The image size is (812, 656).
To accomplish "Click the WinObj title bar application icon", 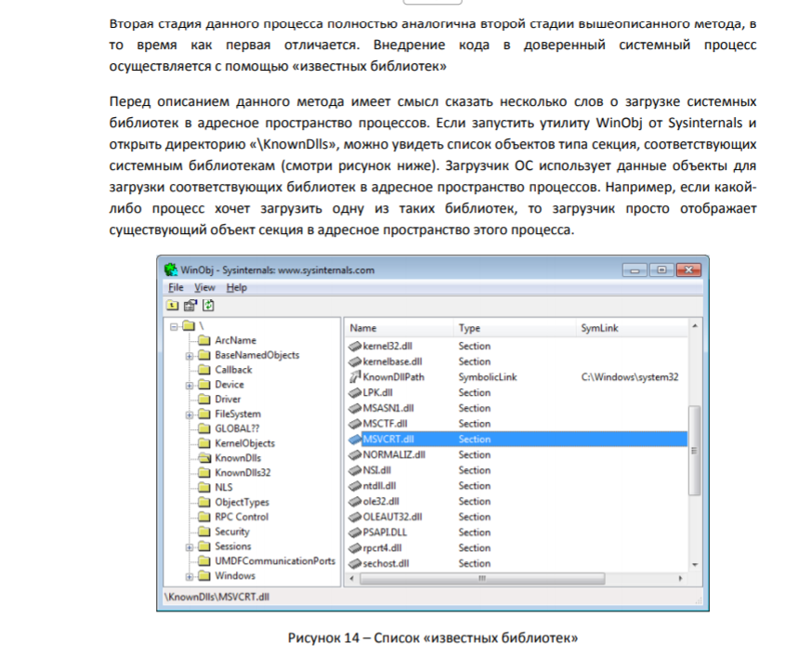I will 171,269.
